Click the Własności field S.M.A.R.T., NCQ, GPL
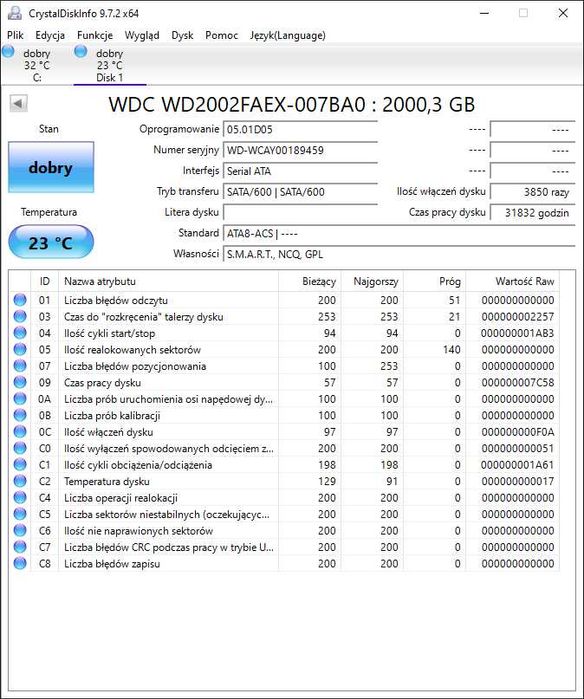 tap(399, 255)
